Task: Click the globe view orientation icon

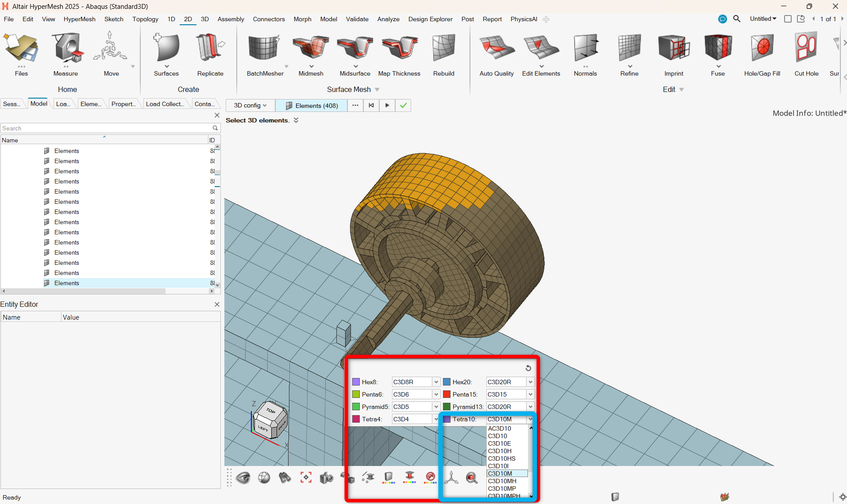Action: [264, 478]
